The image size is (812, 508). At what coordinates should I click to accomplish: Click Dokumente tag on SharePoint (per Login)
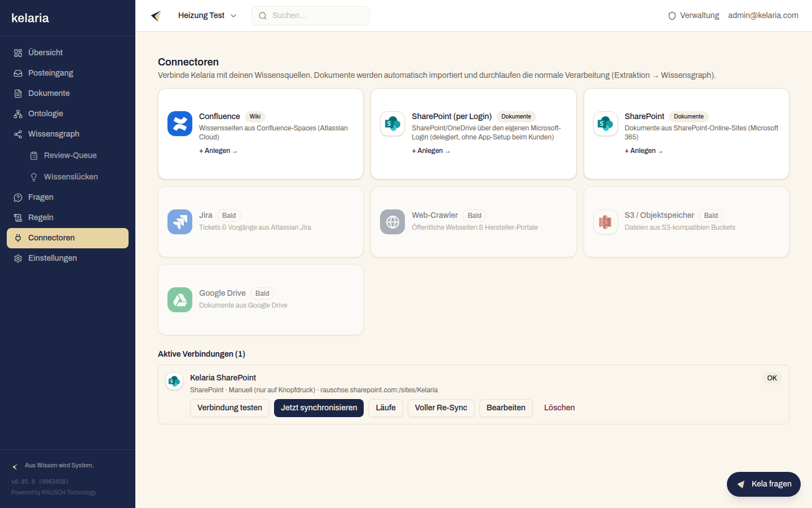point(516,117)
